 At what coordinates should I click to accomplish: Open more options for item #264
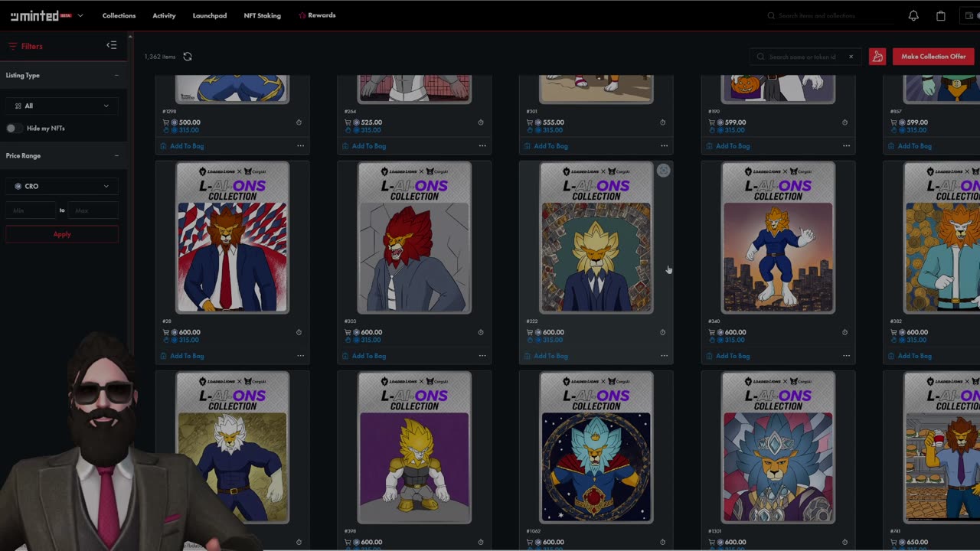tap(482, 146)
